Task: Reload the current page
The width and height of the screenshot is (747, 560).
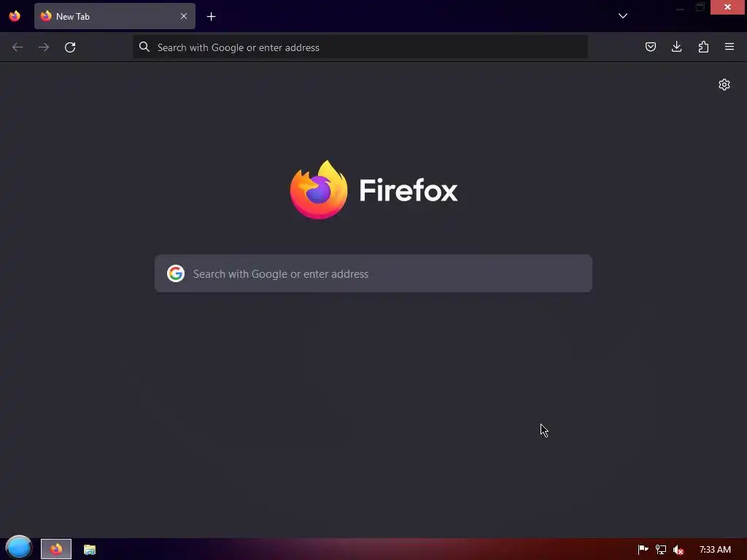Action: [x=70, y=47]
